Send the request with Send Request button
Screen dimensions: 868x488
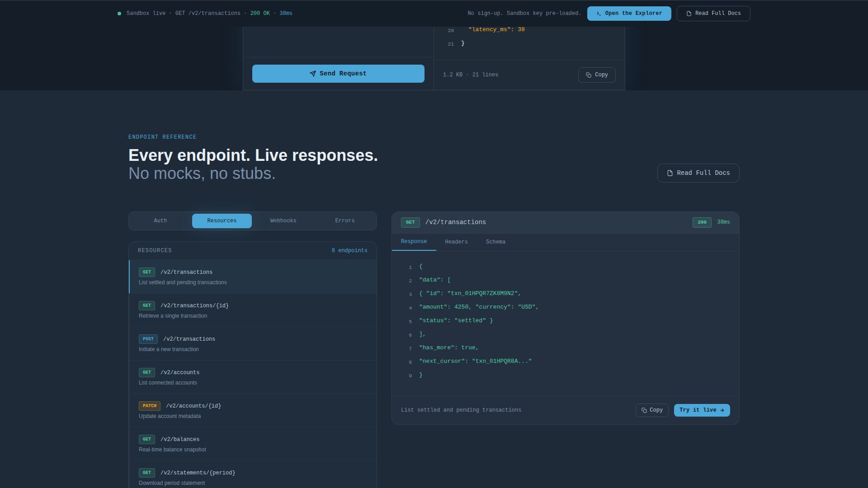click(338, 74)
